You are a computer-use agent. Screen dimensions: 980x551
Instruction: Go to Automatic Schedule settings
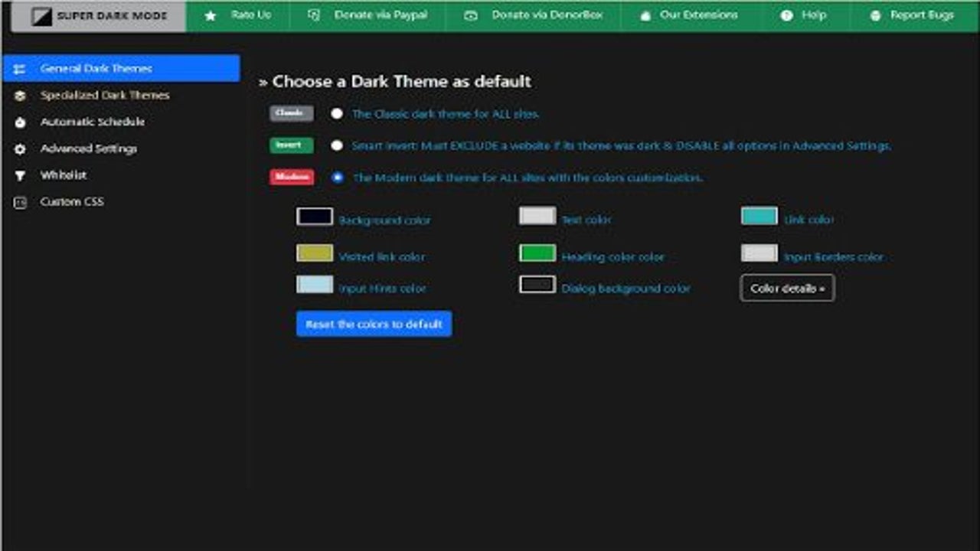121,122
